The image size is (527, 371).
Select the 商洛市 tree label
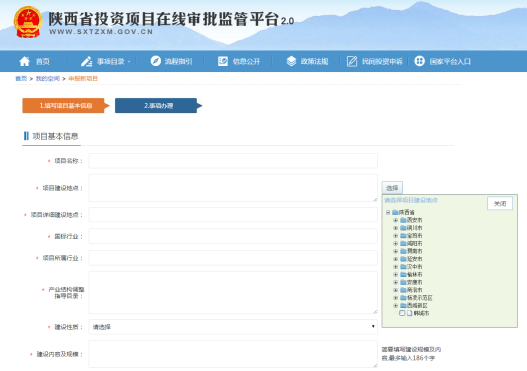(415, 290)
